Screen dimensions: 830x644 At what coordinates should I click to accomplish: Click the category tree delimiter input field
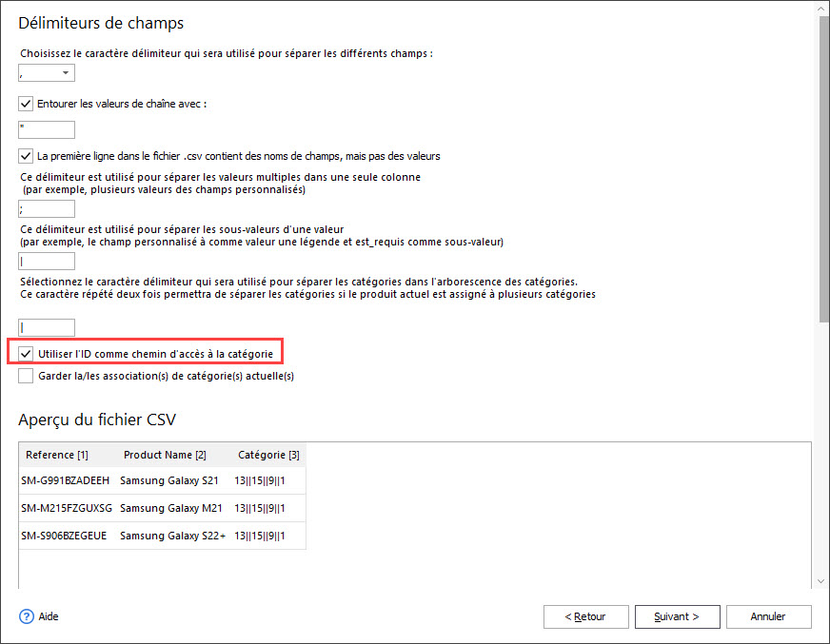coord(47,327)
